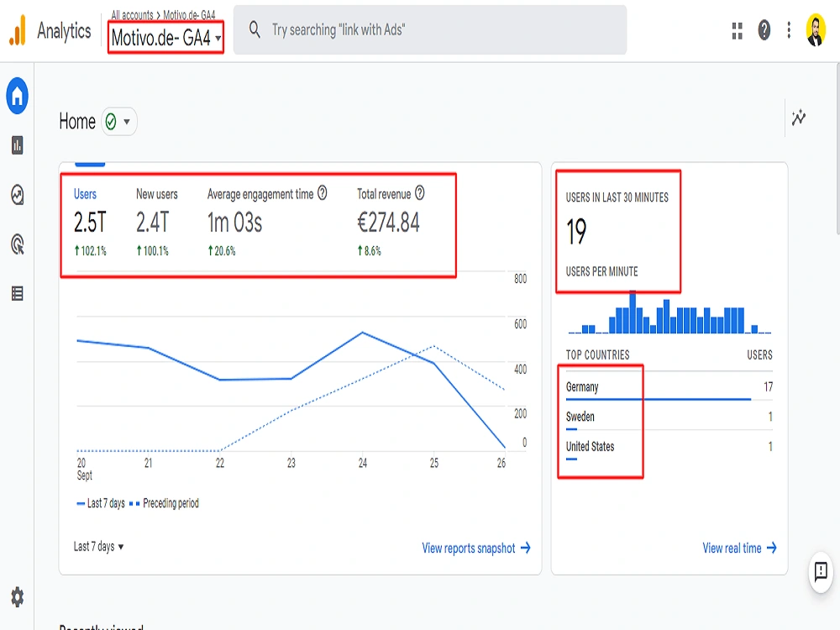Open the Advertising section
Image resolution: width=840 pixels, height=630 pixels.
tap(18, 243)
